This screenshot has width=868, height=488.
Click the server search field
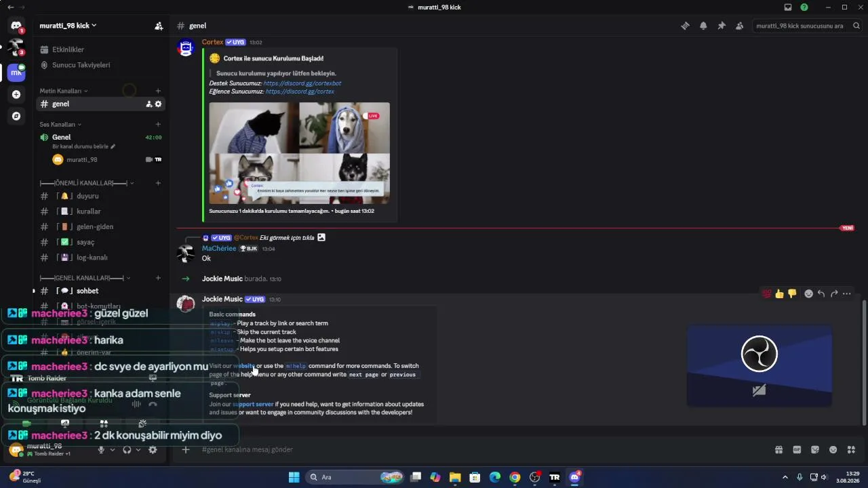click(x=807, y=26)
